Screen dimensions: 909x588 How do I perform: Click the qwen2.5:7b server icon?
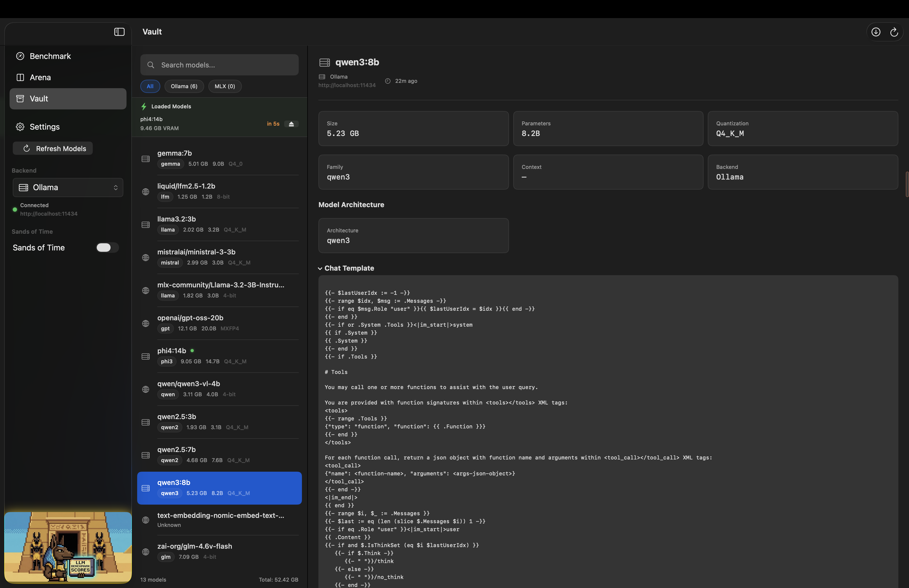[x=145, y=455]
